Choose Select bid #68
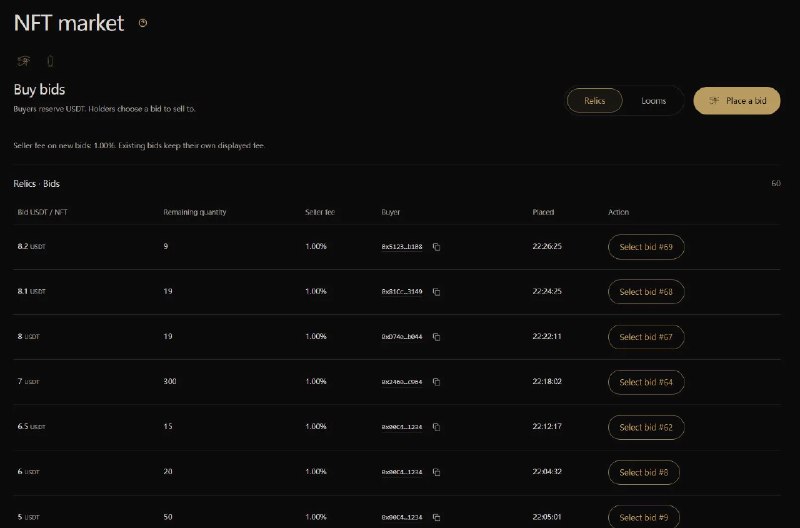800x528 pixels. coord(646,292)
